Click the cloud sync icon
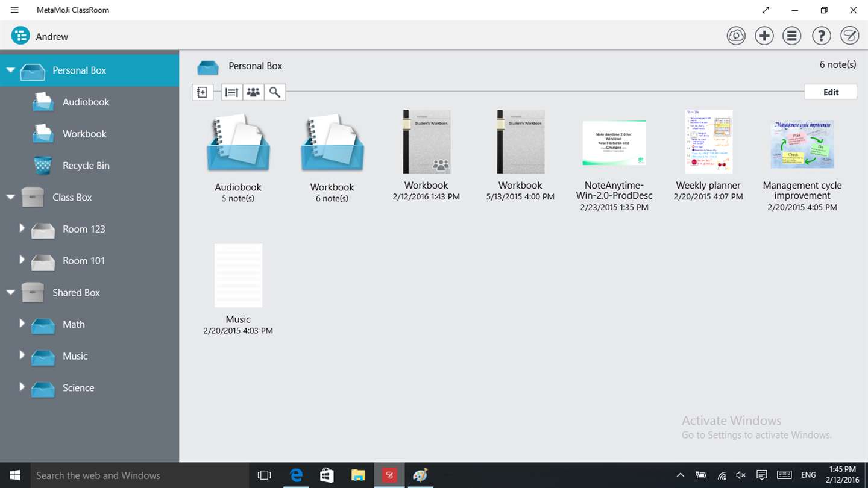The image size is (868, 488). coord(736,36)
